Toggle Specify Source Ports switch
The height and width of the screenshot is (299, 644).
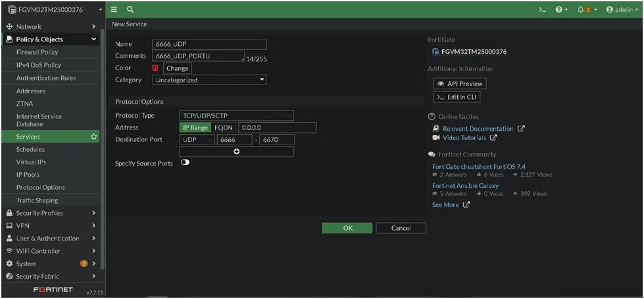pos(185,162)
